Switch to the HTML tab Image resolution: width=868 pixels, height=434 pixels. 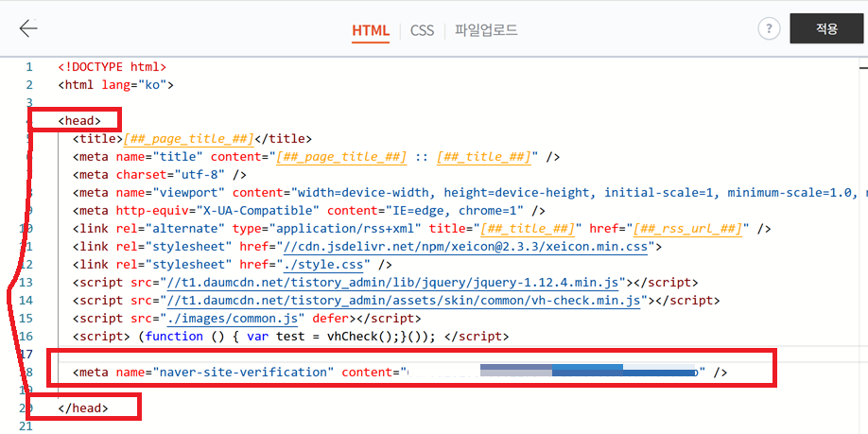[371, 30]
